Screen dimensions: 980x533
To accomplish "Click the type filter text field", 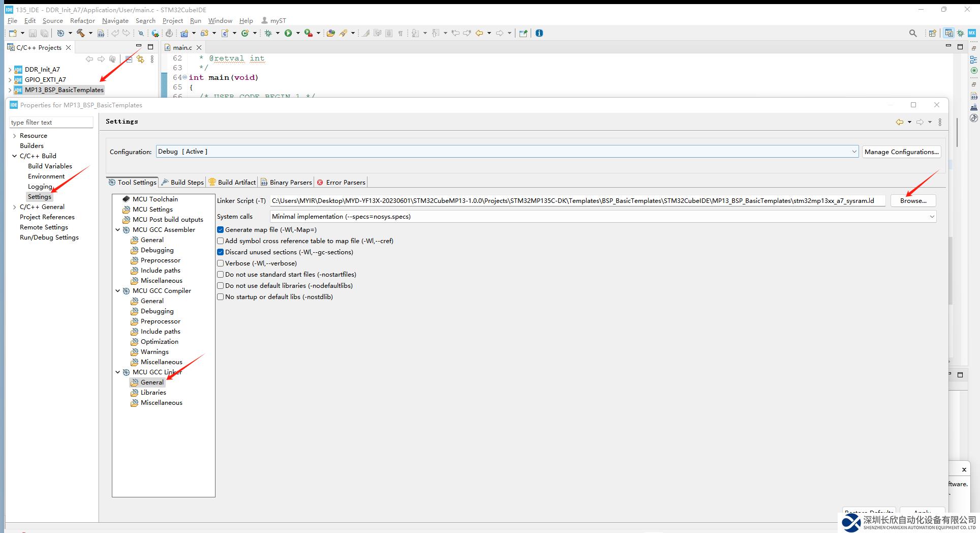I will (51, 123).
